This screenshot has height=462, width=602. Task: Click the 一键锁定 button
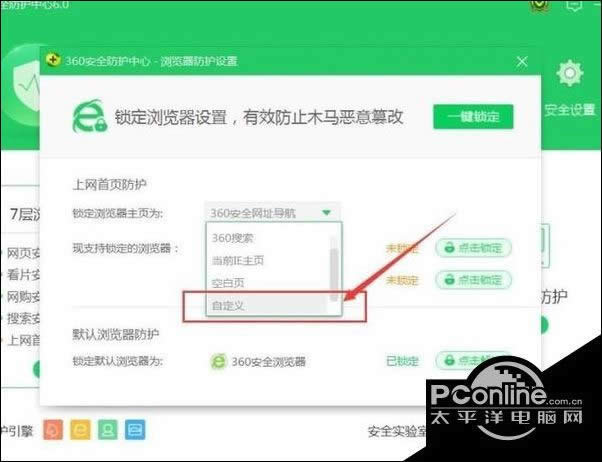tap(473, 116)
